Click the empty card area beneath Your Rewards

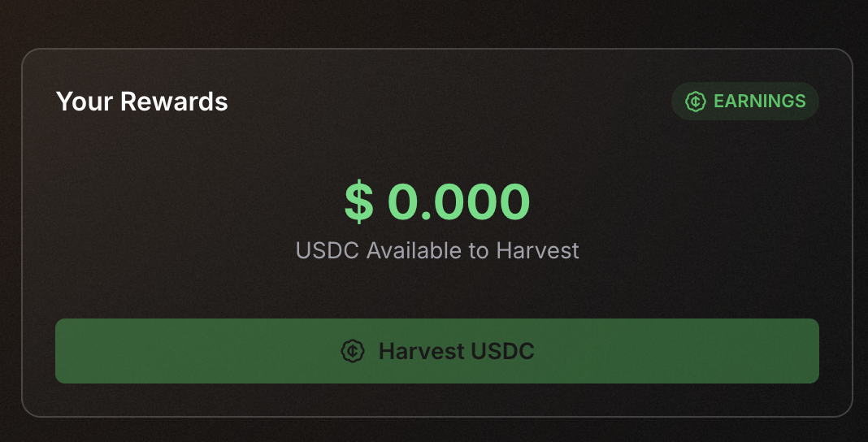click(x=163, y=203)
